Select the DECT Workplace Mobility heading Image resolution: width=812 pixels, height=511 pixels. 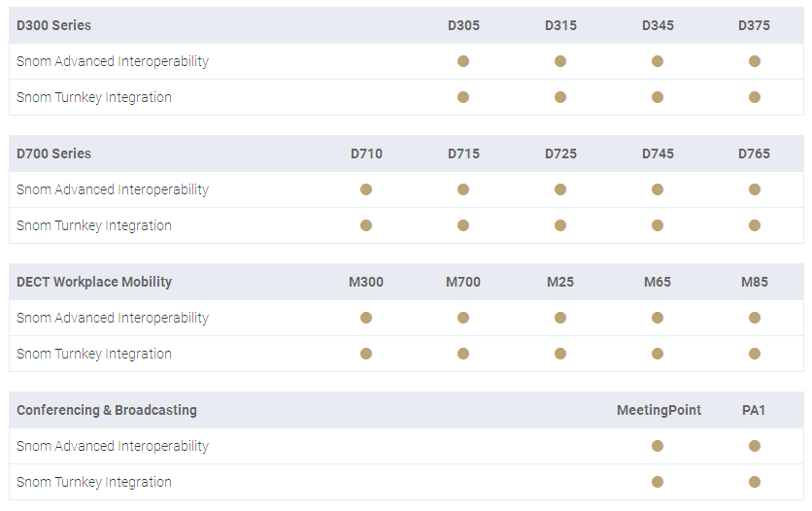[94, 282]
